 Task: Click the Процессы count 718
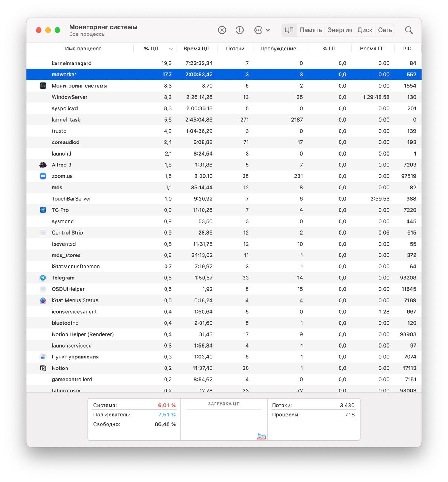[350, 415]
